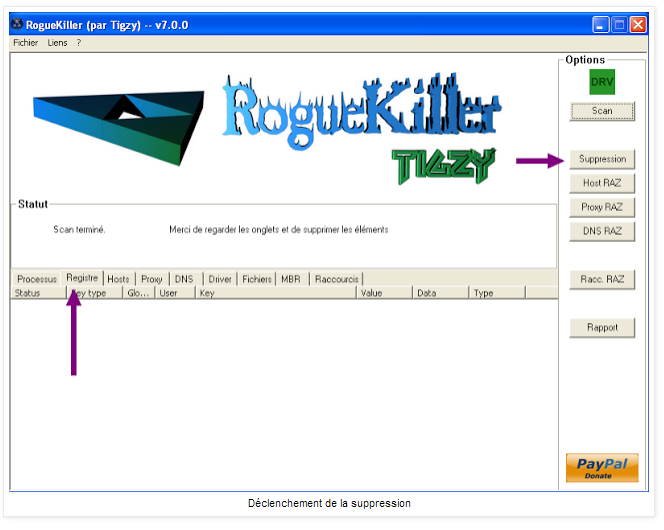
Task: Click the green DRV indicator icon
Action: point(602,82)
